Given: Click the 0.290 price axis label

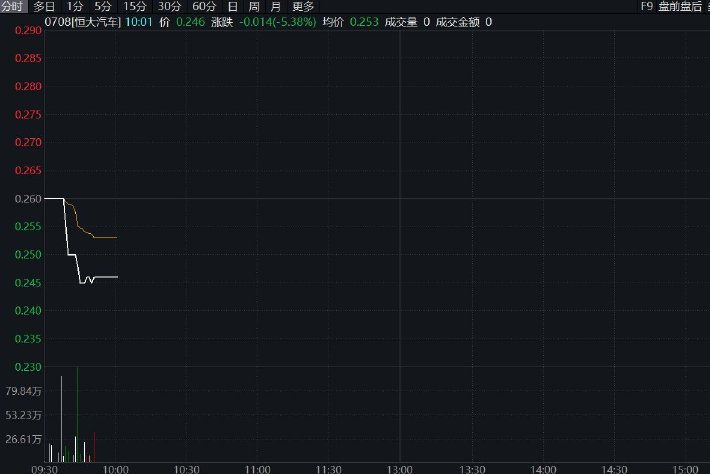Looking at the screenshot, I should pos(28,30).
